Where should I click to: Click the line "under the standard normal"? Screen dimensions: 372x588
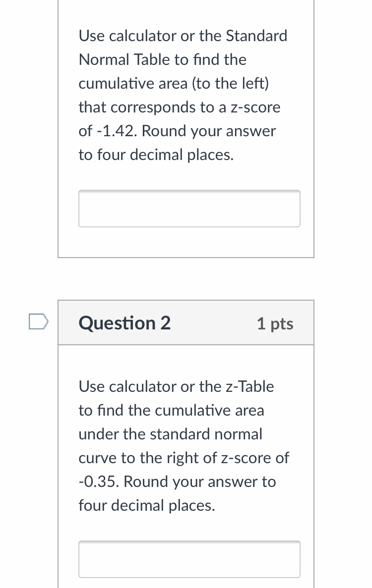170,434
